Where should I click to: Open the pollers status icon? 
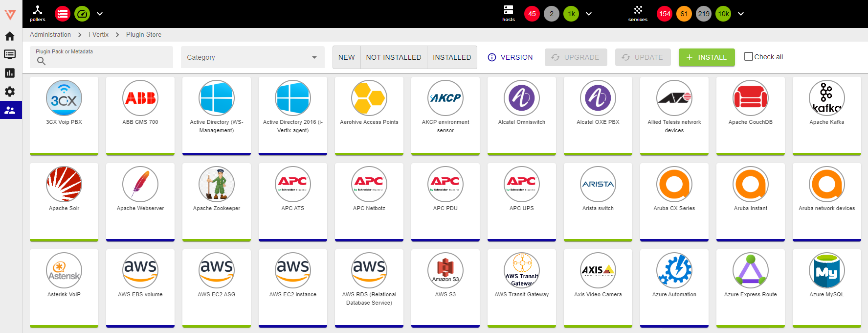37,13
